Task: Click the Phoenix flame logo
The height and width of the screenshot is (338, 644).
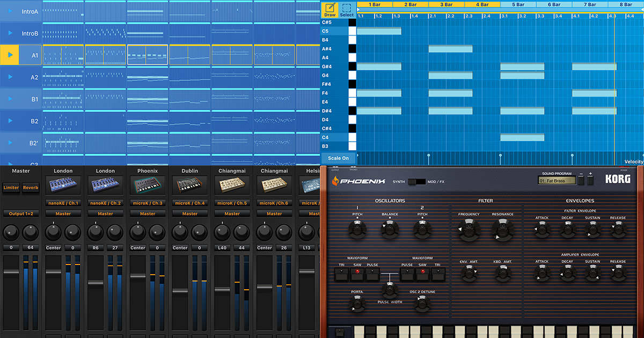Action: coord(335,181)
